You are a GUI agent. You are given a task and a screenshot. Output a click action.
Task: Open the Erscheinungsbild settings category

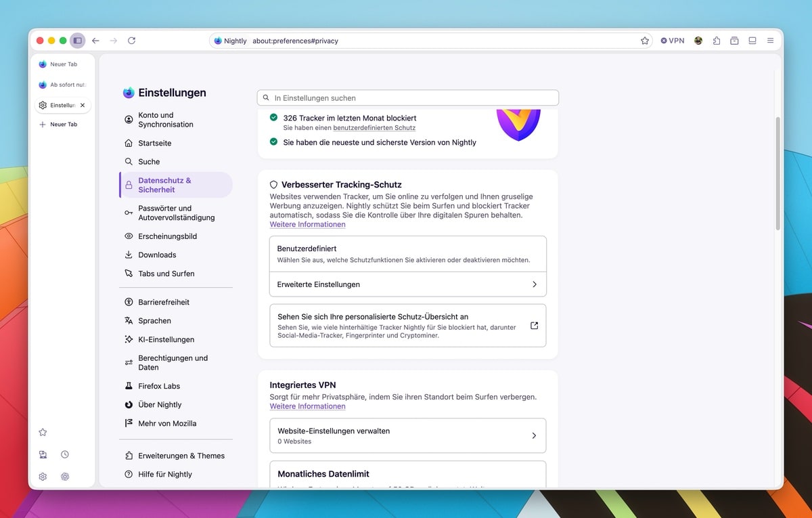[x=176, y=236]
